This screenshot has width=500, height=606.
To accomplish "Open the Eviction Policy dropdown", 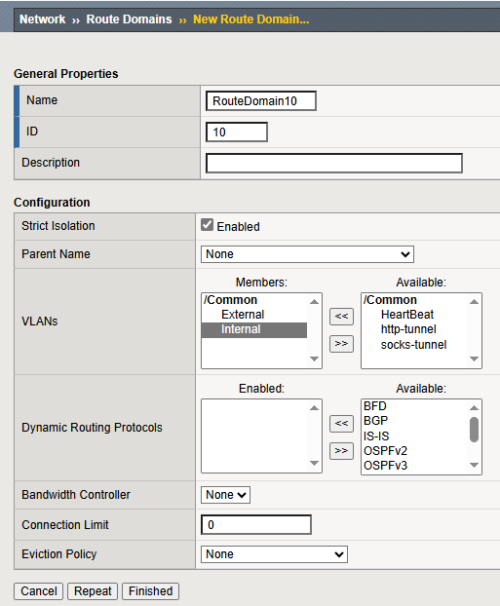I will point(274,554).
